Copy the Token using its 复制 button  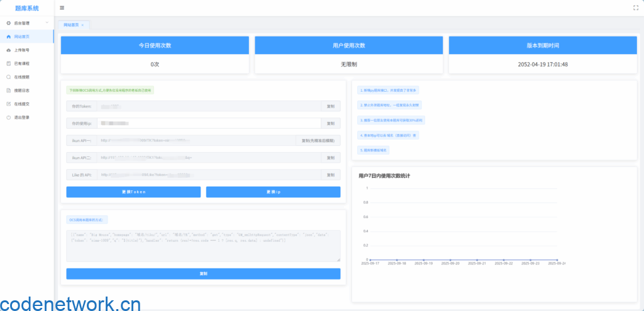(330, 106)
